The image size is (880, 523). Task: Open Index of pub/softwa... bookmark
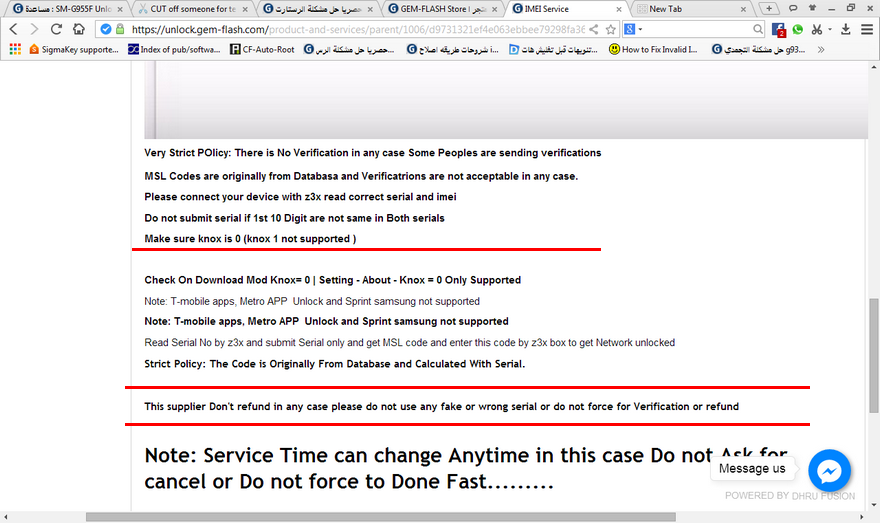[x=174, y=49]
